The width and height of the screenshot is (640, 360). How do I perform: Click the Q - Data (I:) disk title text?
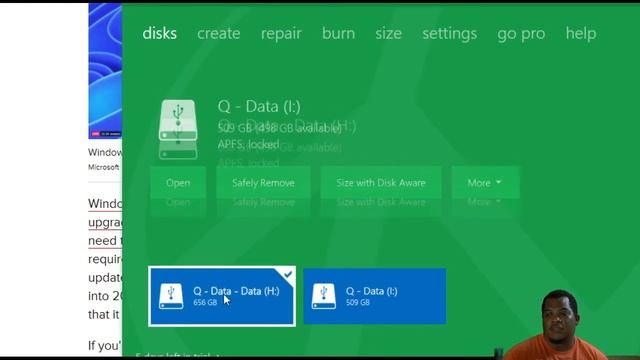click(259, 107)
